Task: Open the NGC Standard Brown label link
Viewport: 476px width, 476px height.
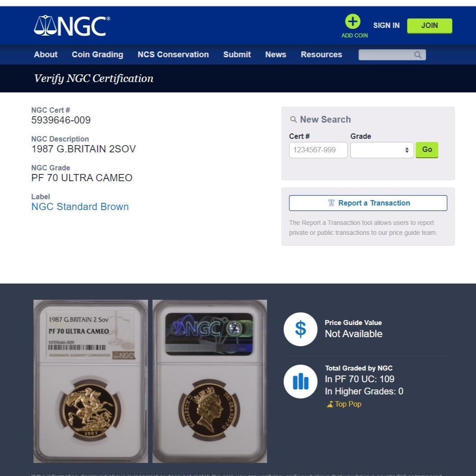Action: click(80, 207)
